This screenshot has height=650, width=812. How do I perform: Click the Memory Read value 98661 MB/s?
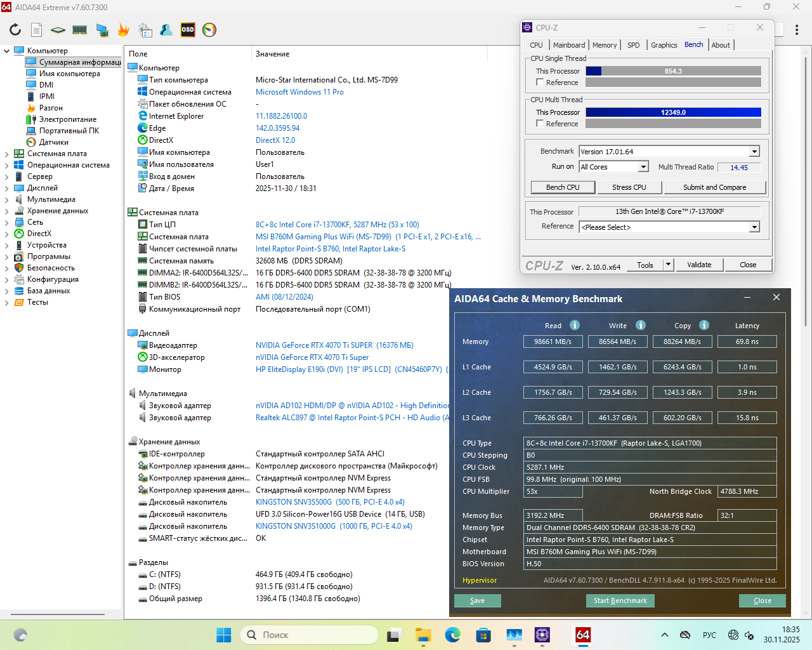pyautogui.click(x=553, y=342)
